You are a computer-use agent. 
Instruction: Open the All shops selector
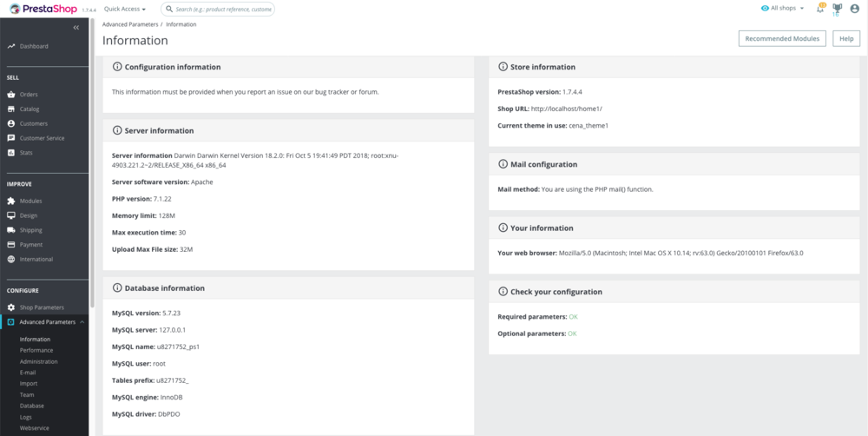click(782, 9)
